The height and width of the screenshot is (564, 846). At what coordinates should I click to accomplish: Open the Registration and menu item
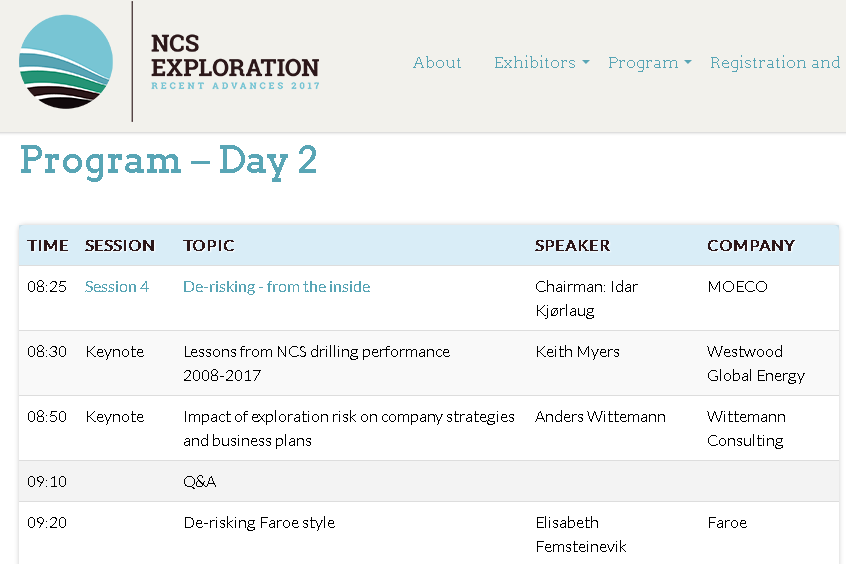tap(775, 63)
